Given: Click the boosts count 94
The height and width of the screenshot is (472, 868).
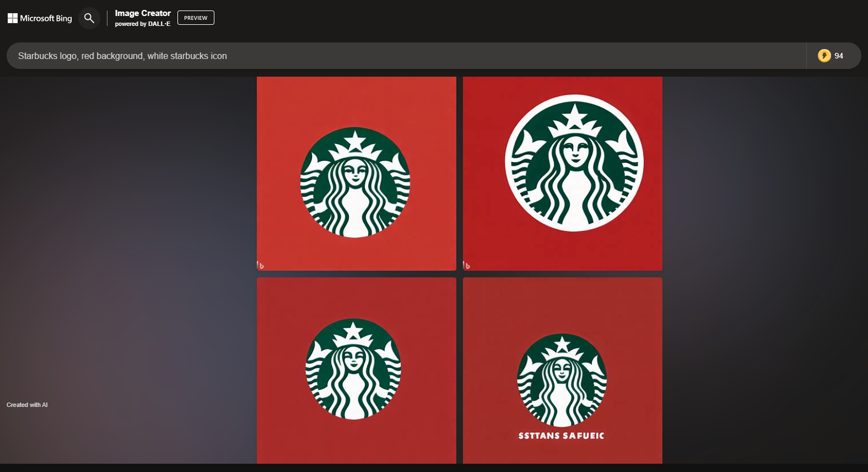Looking at the screenshot, I should coord(839,56).
